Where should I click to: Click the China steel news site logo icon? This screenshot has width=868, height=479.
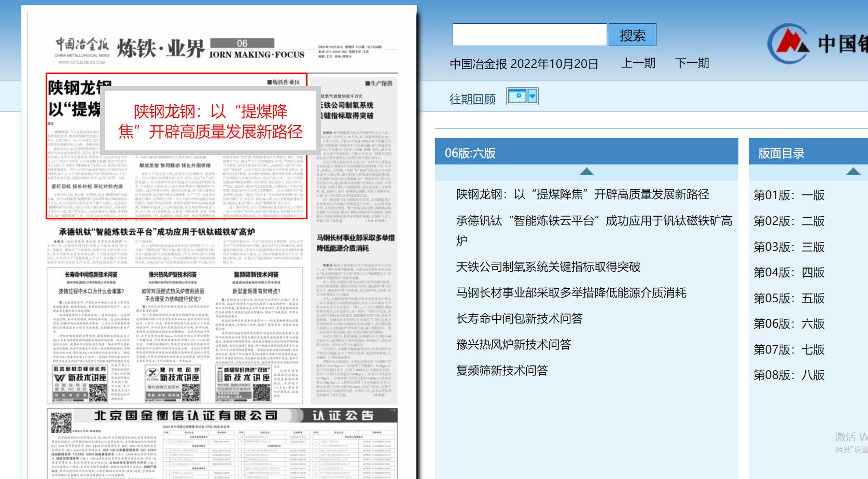(788, 43)
